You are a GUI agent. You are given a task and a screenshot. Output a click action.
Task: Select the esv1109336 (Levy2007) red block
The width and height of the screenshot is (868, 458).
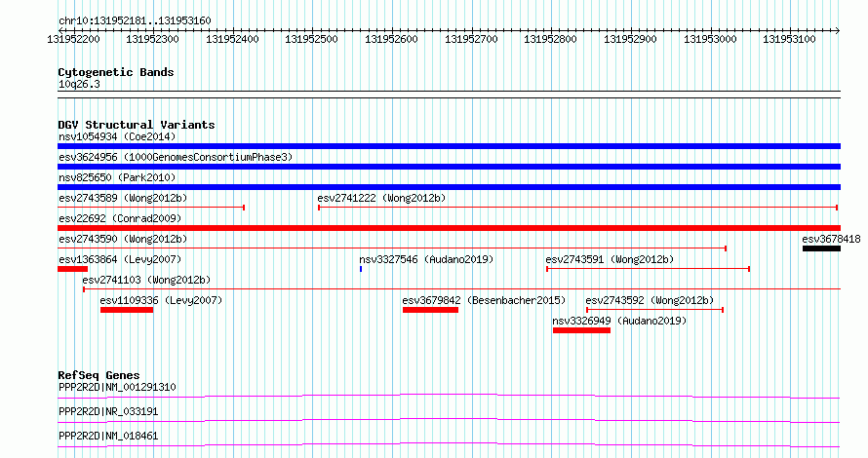pos(127,310)
